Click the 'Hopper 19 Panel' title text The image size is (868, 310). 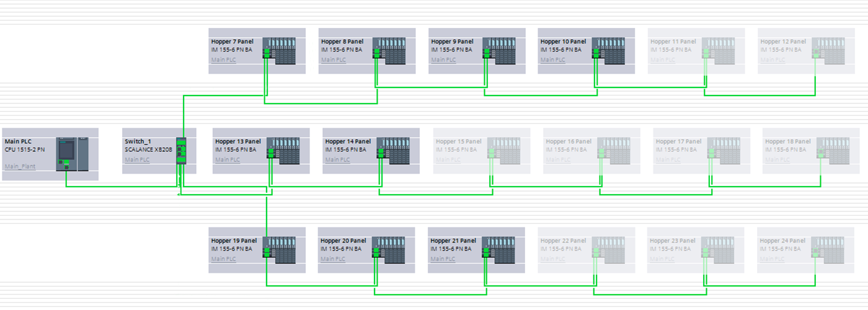[x=234, y=241]
